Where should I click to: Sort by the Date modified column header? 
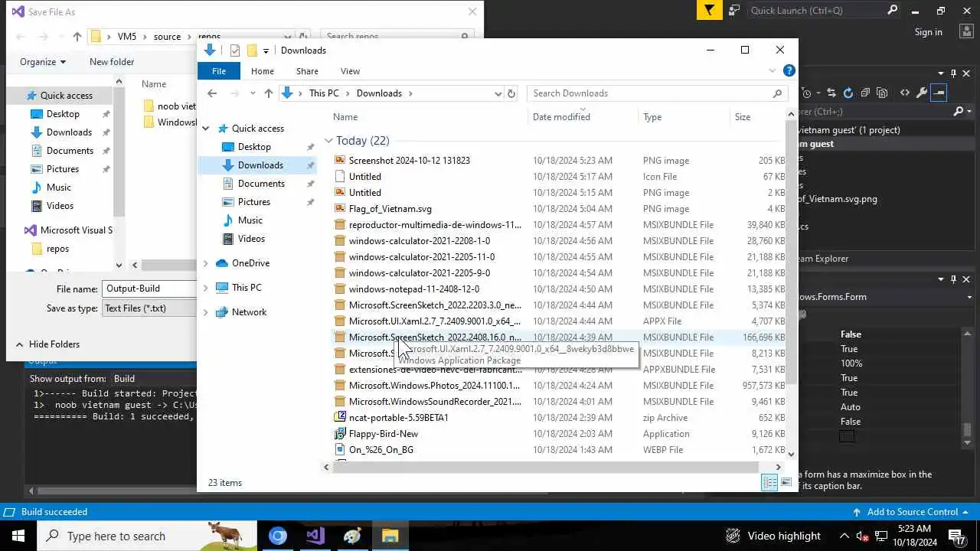[561, 117]
